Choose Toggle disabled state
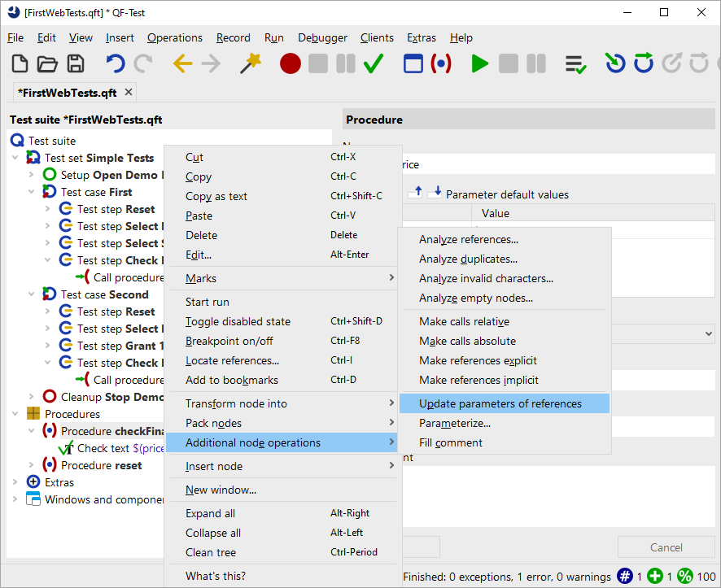 pos(283,321)
